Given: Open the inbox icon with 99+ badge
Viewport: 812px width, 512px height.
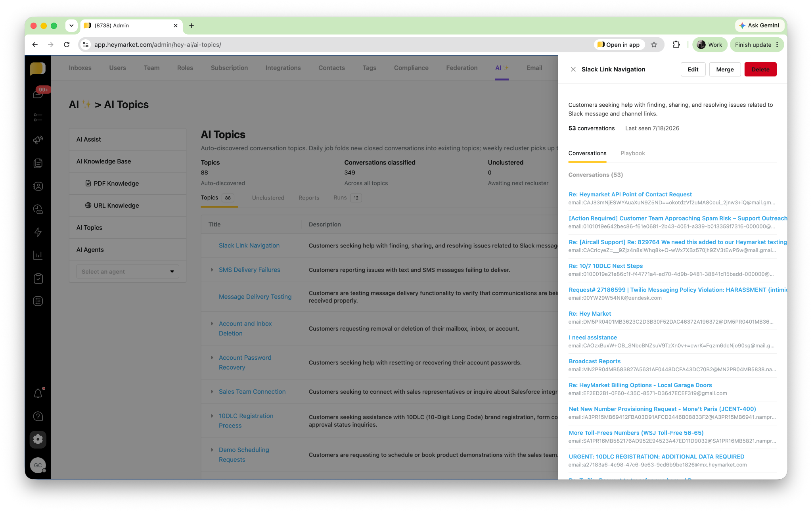Looking at the screenshot, I should click(38, 94).
